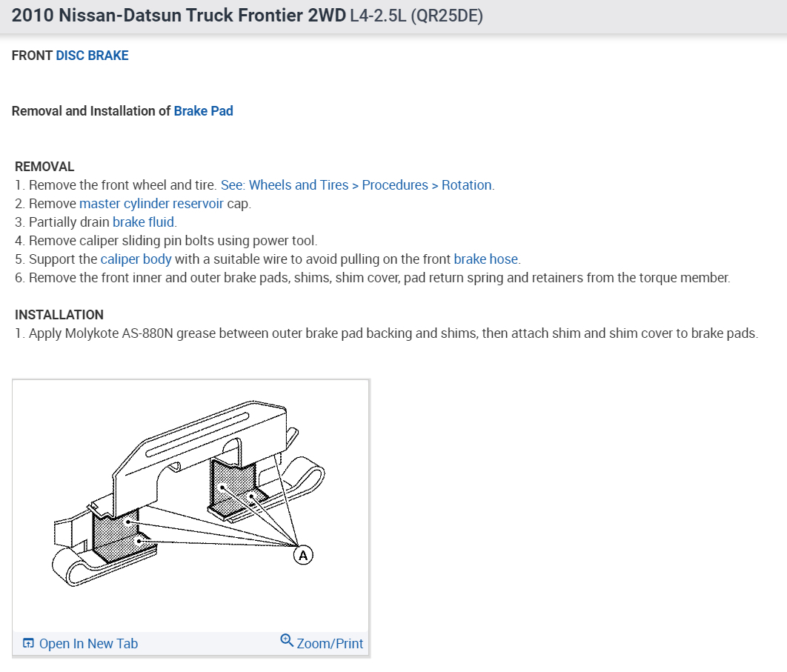This screenshot has height=672, width=787.
Task: Click the INSTALLATION section heading
Action: (59, 315)
